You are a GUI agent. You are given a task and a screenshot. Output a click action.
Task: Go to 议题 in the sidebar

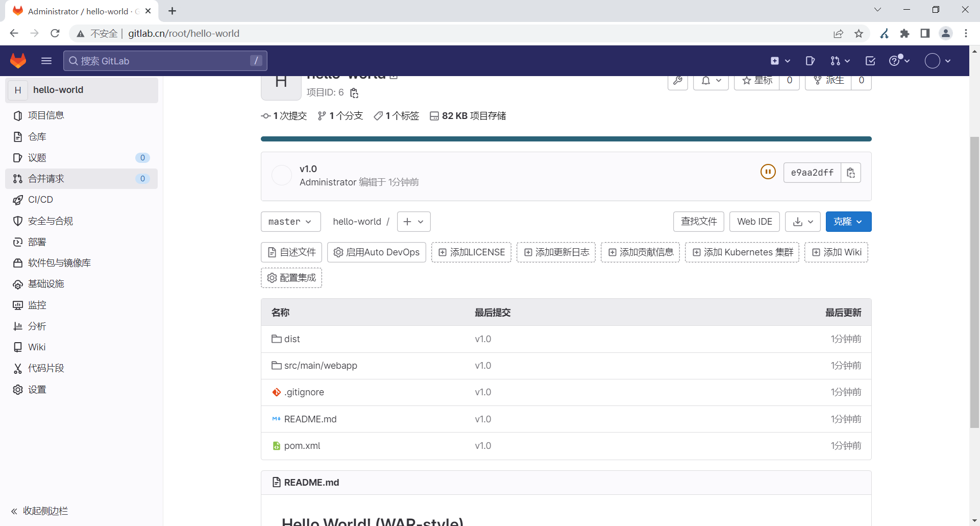[x=82, y=158]
